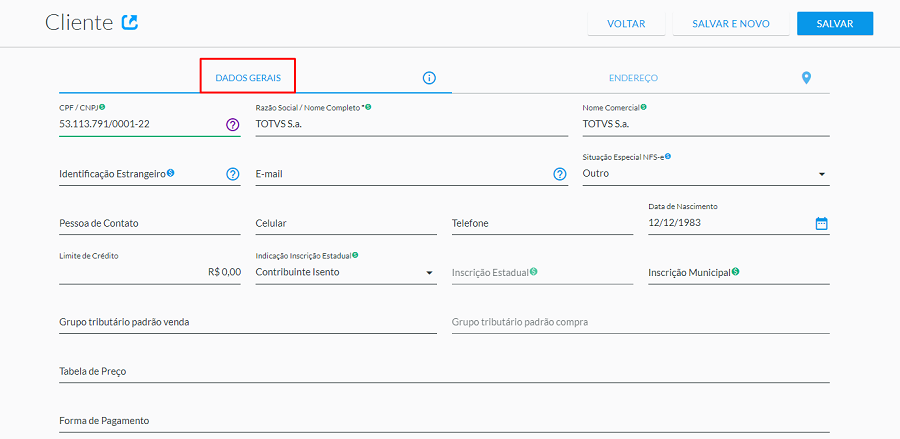This screenshot has height=439, width=900.
Task: Click green badge beside Razão Social label
Action: pyautogui.click(x=368, y=107)
